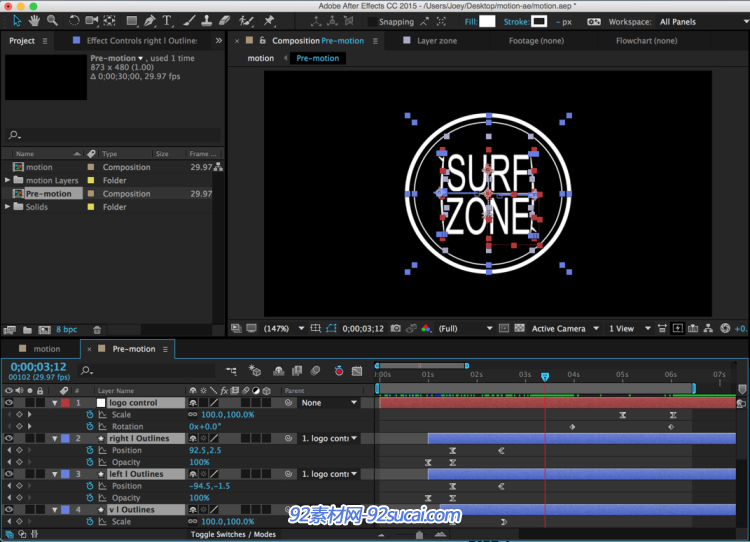750x542 pixels.
Task: Open the All Panels workspace dropdown
Action: click(704, 22)
